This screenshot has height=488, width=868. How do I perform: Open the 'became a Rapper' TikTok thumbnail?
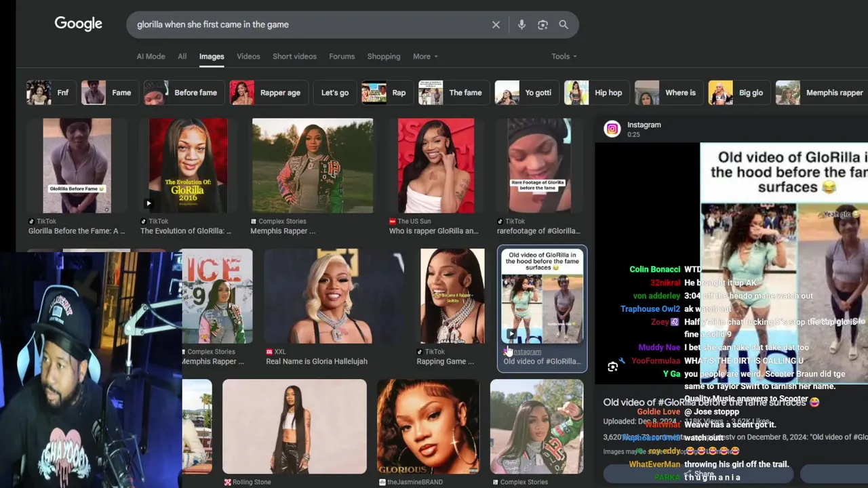click(452, 296)
